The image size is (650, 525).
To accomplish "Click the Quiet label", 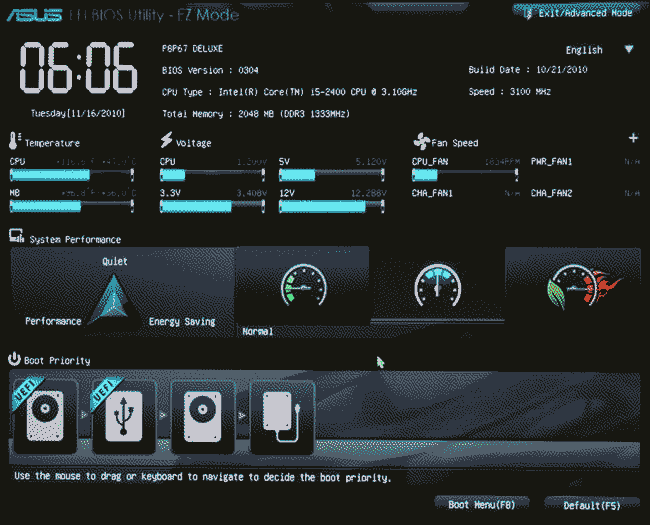I will click(x=115, y=261).
